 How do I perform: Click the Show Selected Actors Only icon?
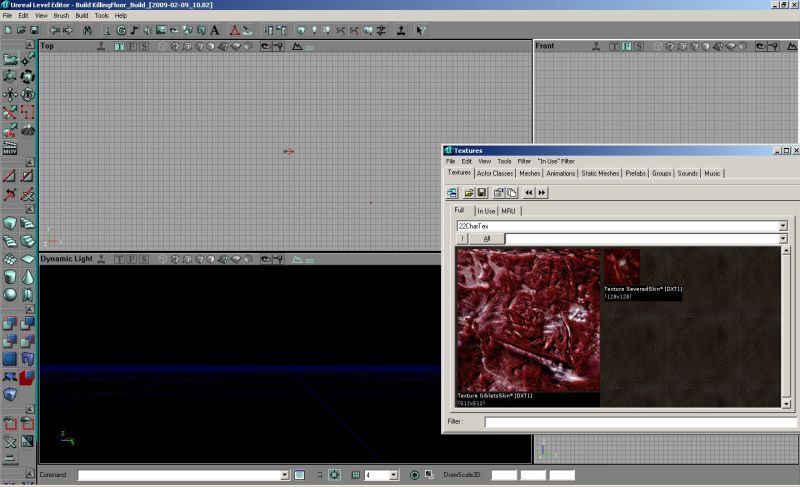point(10,423)
